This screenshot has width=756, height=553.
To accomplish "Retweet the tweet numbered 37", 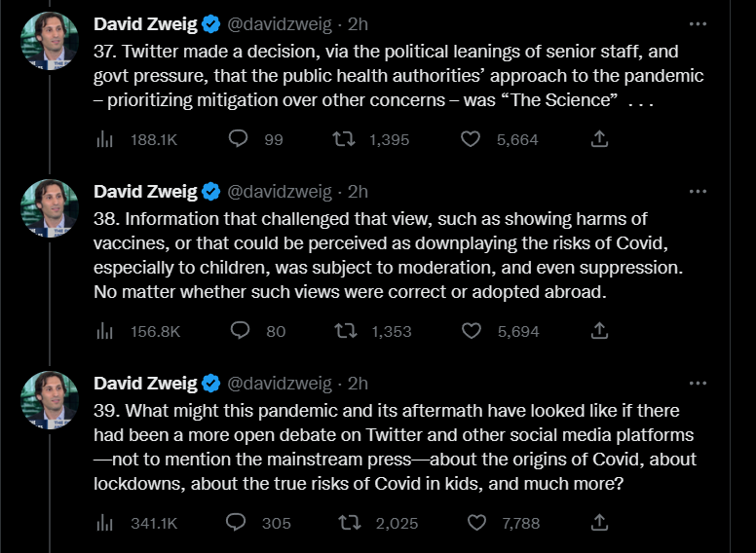I will pos(344,139).
